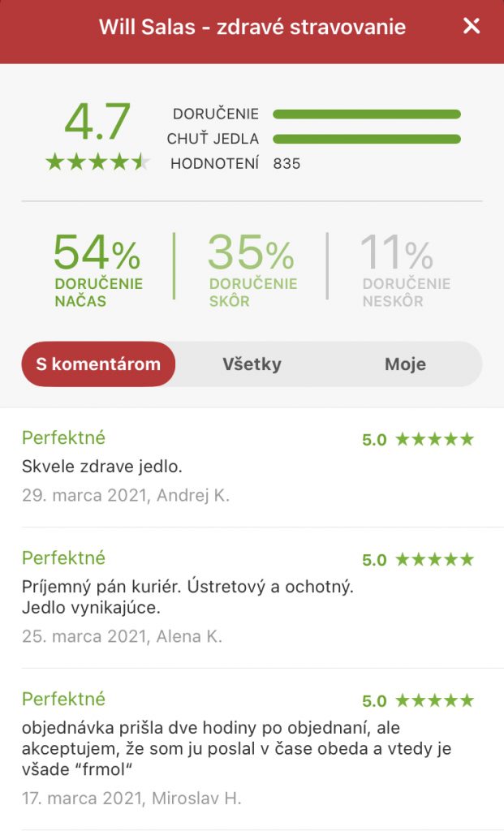Click the Will Salas - zdravé stravovanie title

[252, 27]
